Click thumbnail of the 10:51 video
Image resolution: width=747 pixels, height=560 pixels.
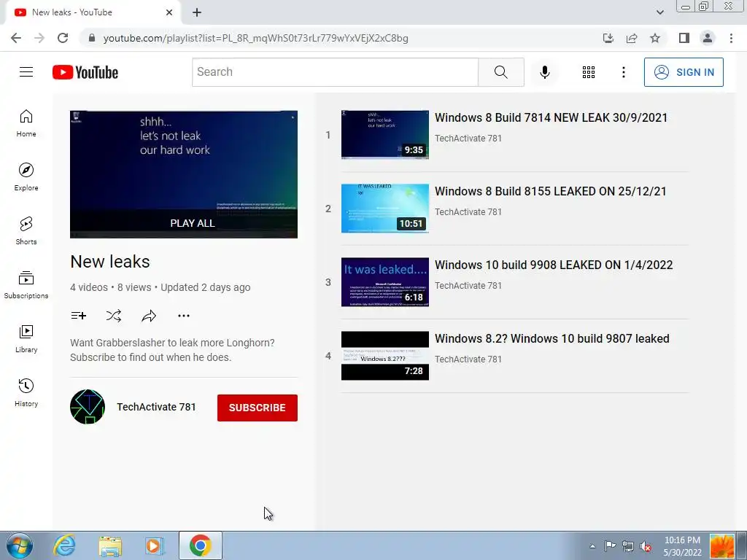pos(385,209)
